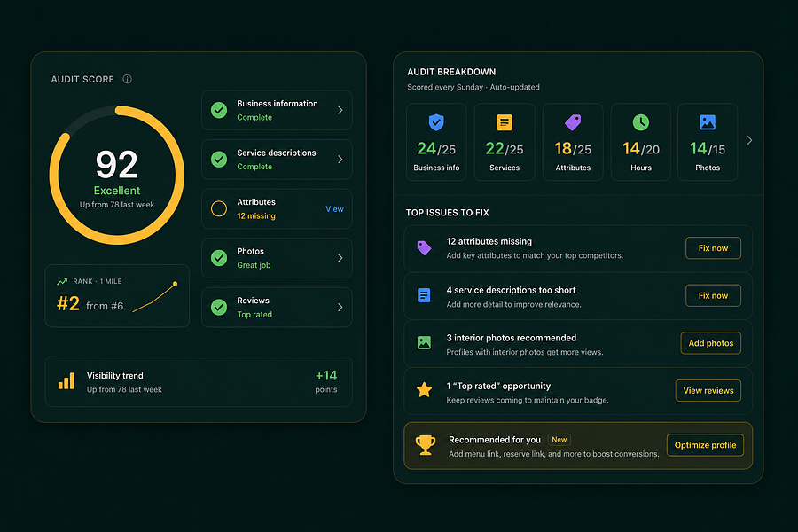Expand the Service descriptions row chevron
The height and width of the screenshot is (532, 798).
pos(340,160)
